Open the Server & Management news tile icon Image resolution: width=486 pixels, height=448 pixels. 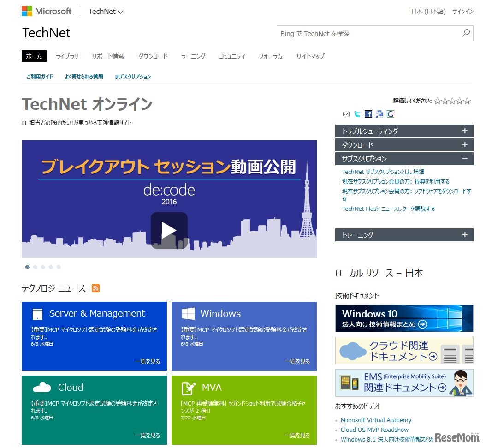(x=38, y=314)
